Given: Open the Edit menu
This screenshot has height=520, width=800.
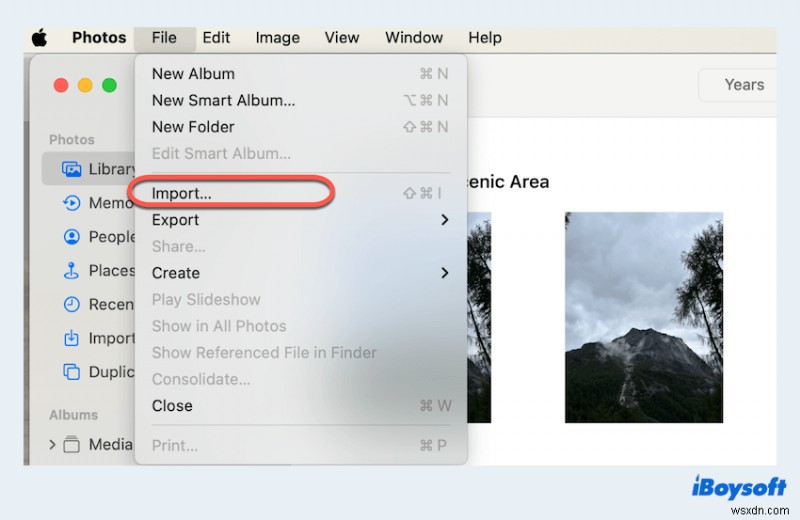Looking at the screenshot, I should pyautogui.click(x=216, y=38).
